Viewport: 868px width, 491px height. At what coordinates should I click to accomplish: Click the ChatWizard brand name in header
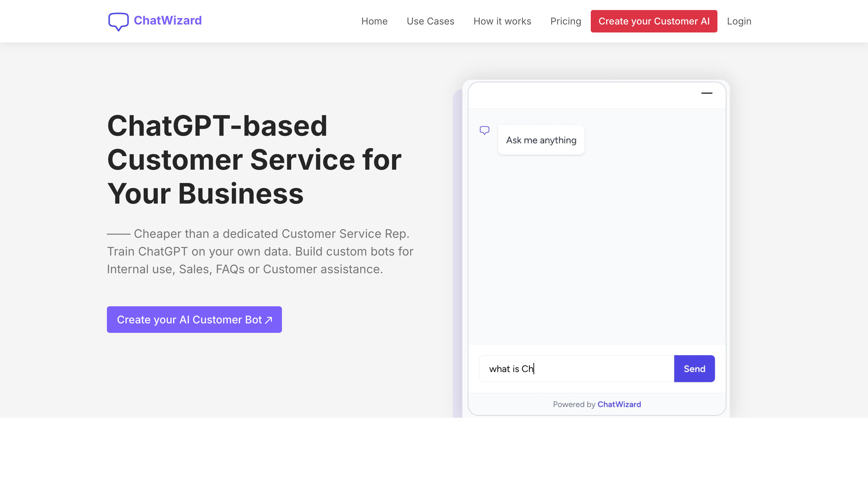(x=168, y=21)
